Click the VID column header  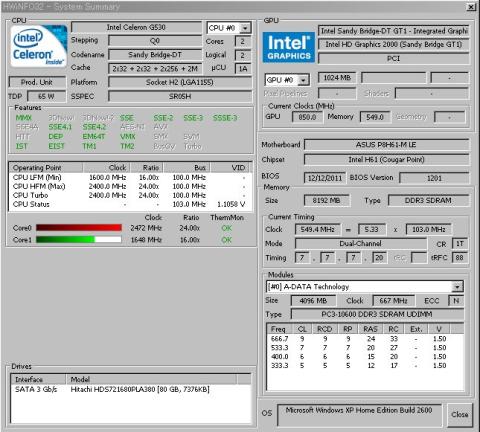[x=231, y=168]
